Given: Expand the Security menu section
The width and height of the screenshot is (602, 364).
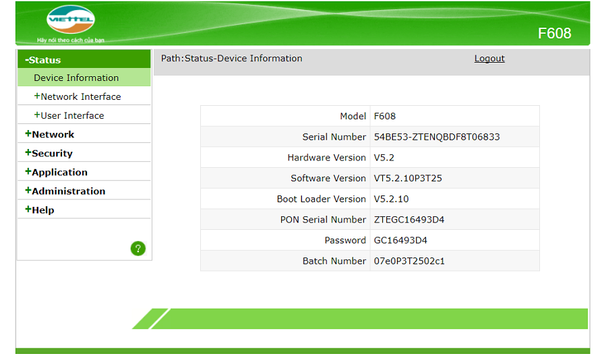Looking at the screenshot, I should [49, 153].
